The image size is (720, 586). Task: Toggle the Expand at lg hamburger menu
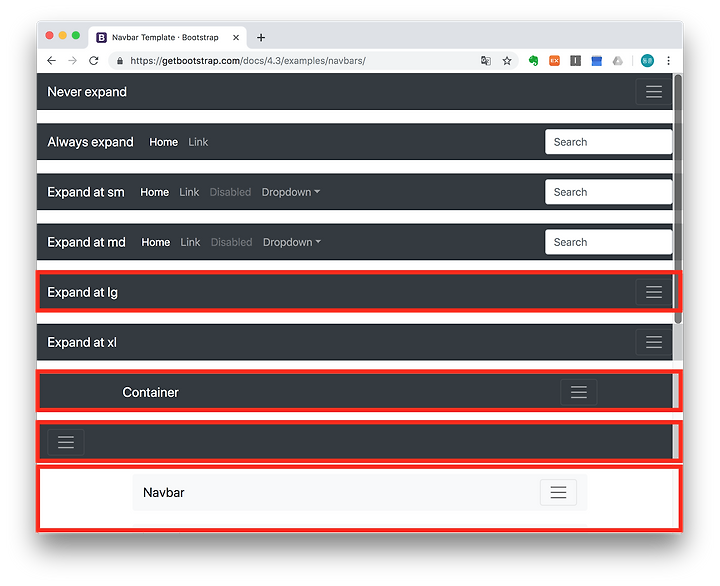[654, 292]
